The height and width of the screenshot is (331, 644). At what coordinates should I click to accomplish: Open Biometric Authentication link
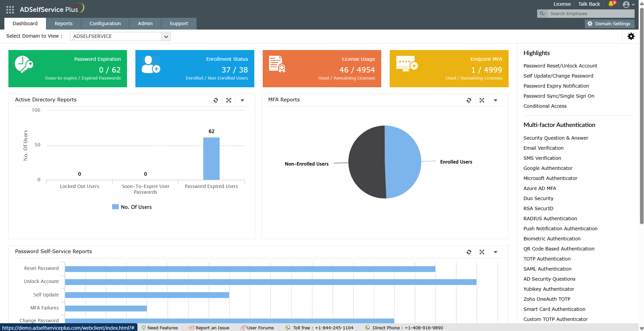point(552,239)
